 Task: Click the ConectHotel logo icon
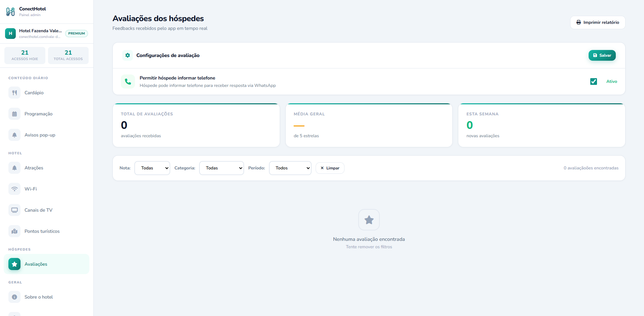(10, 12)
